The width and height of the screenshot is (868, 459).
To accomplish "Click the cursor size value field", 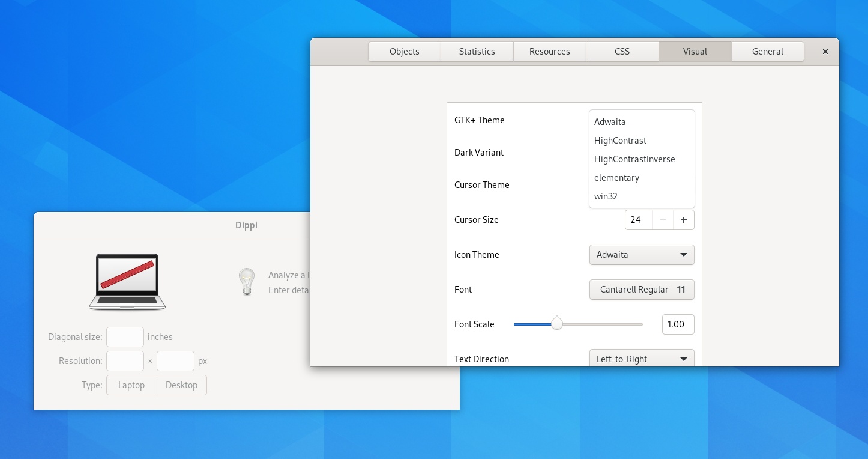I will (x=639, y=220).
